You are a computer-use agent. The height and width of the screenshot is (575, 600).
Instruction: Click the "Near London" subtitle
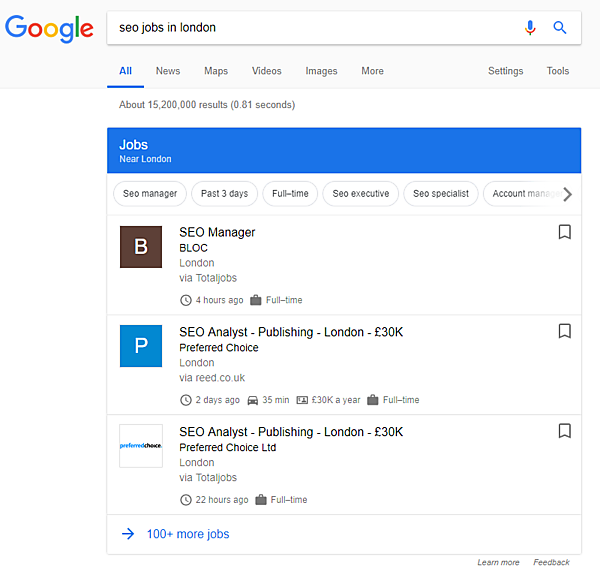(145, 159)
